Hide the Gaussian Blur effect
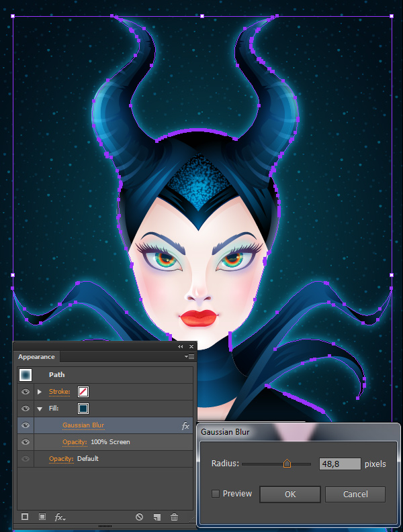The width and height of the screenshot is (403, 532). click(26, 425)
